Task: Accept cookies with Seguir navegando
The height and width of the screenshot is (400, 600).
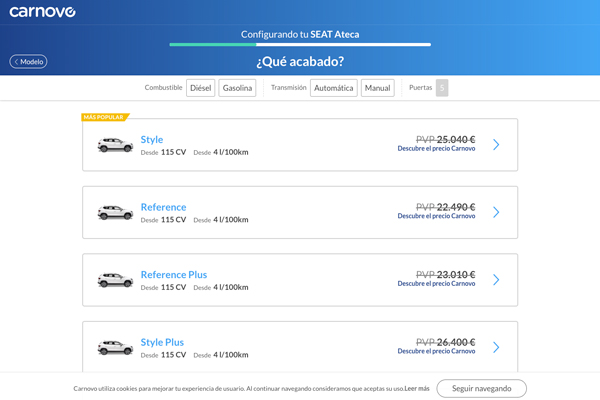Action: (481, 389)
